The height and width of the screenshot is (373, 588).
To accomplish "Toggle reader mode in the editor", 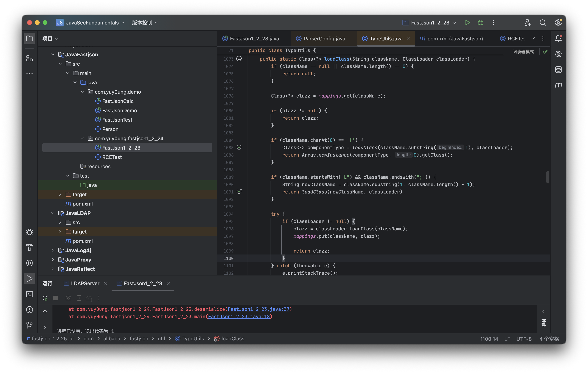I will click(523, 52).
